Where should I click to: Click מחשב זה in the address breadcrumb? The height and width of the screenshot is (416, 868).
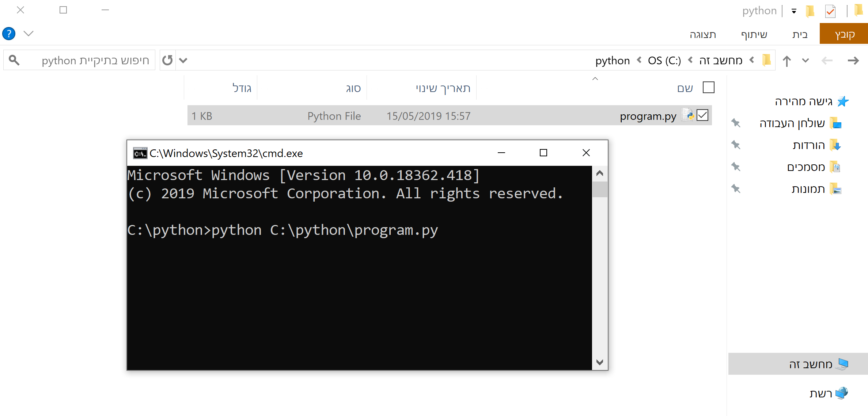click(721, 60)
